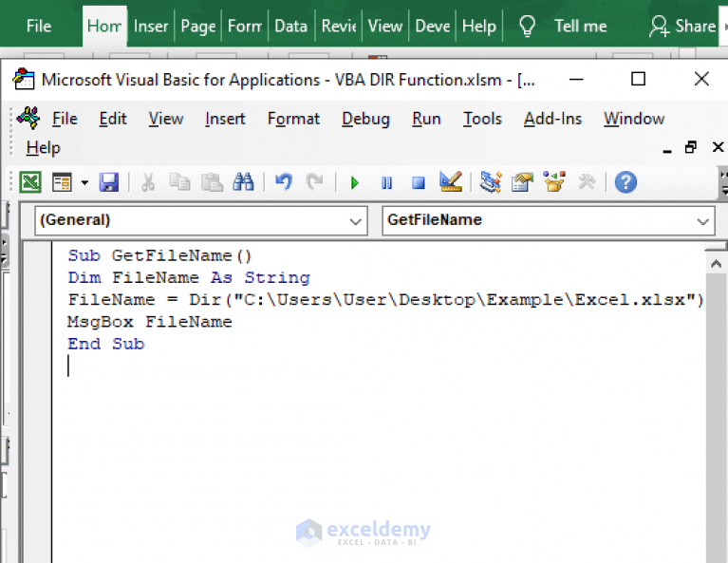728x563 pixels.
Task: Click the code window margin indicator bar
Action: pos(38,403)
